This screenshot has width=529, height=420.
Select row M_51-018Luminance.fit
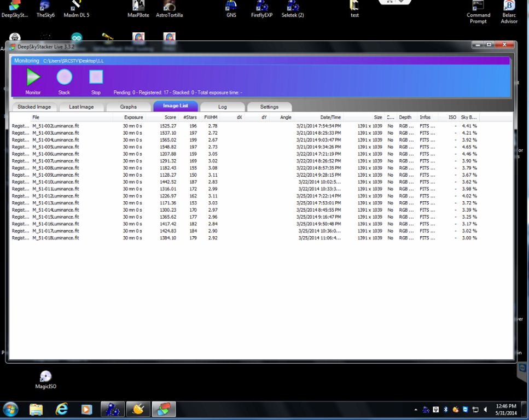(x=244, y=238)
